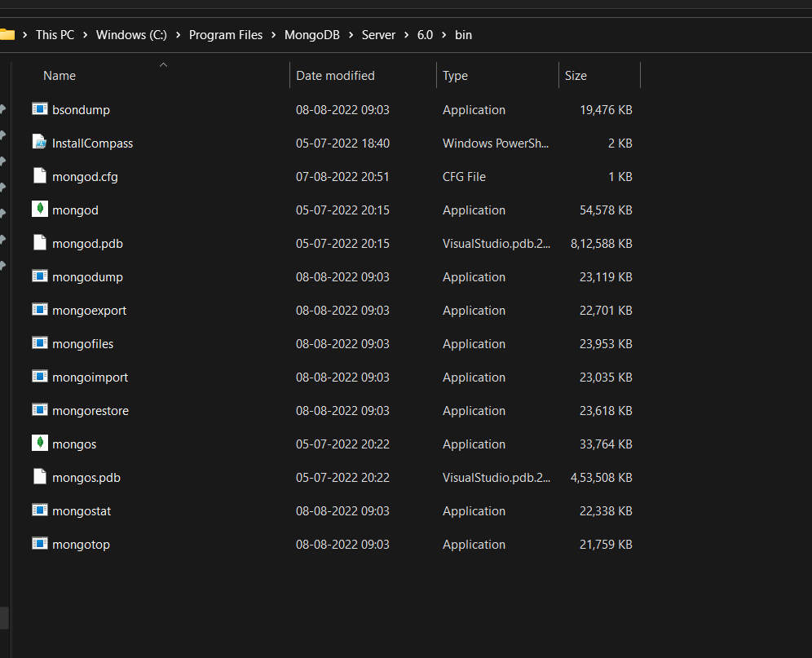This screenshot has width=812, height=658.
Task: Open the chevron dropdown after MongoDB
Action: pyautogui.click(x=351, y=35)
